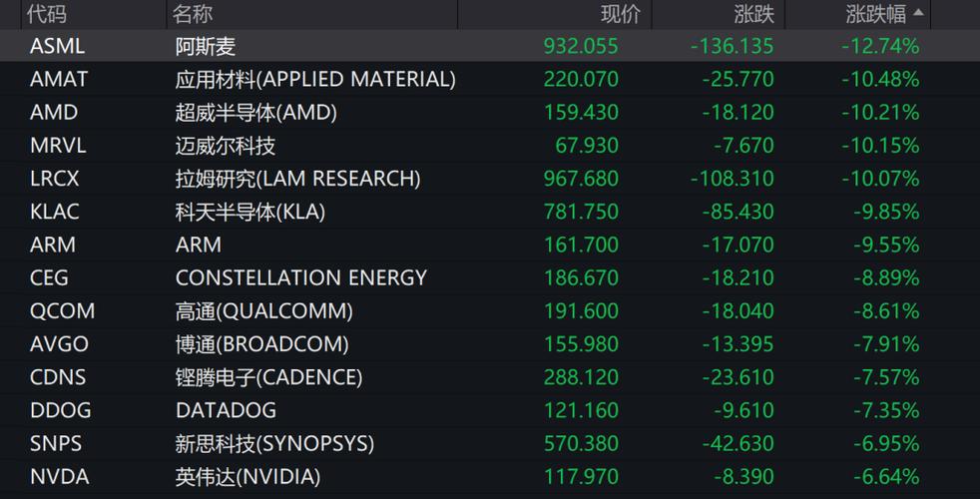Viewport: 980px width, 499px height.
Task: Click DDOG percent change -7.35%
Action: (886, 410)
